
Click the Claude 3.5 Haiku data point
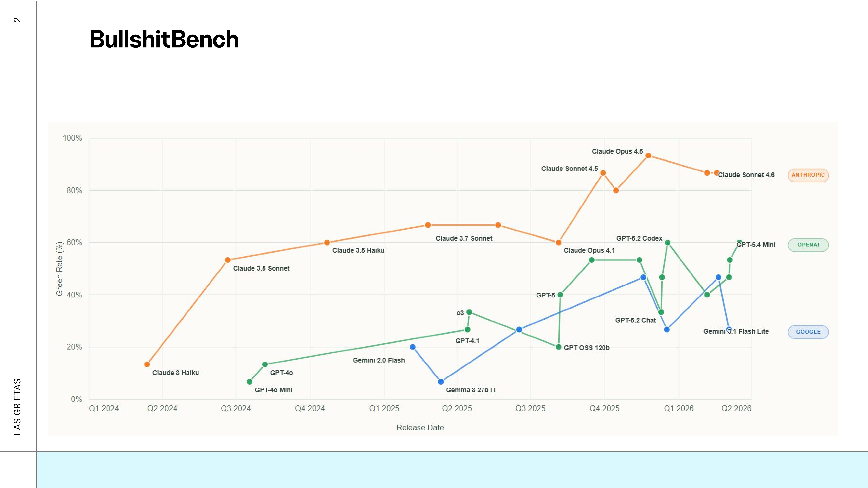[x=327, y=242]
